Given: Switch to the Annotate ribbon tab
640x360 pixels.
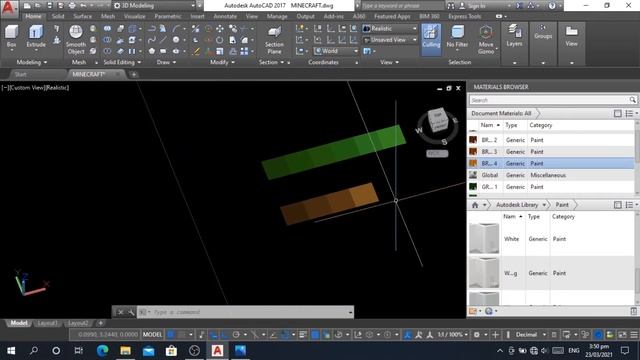Looking at the screenshot, I should click(225, 16).
